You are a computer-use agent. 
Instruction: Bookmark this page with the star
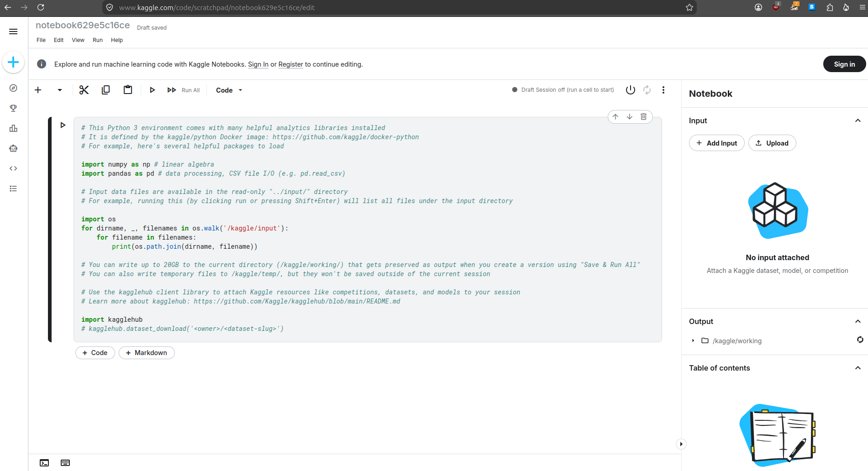(x=689, y=7)
